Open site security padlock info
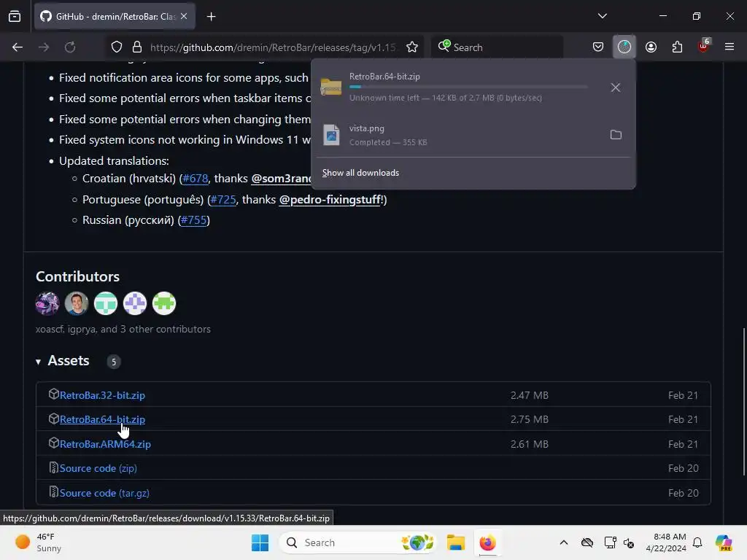747x560 pixels. coord(137,47)
